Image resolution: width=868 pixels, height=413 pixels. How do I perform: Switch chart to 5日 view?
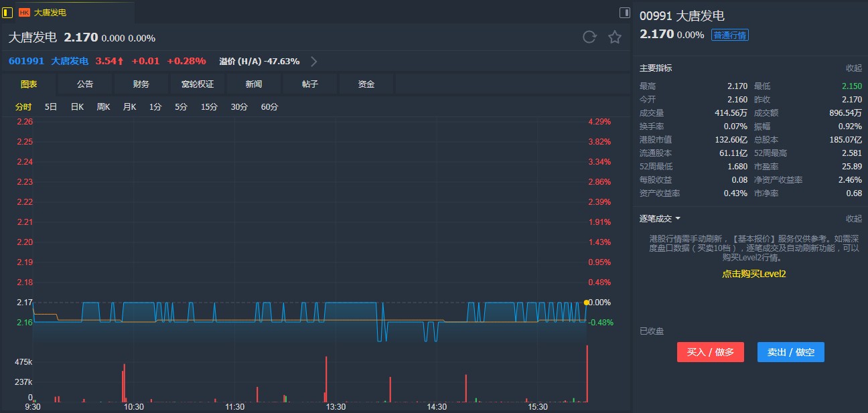click(x=51, y=107)
